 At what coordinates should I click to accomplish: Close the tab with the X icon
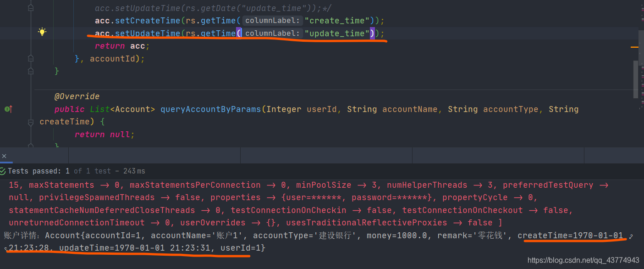pos(4,156)
